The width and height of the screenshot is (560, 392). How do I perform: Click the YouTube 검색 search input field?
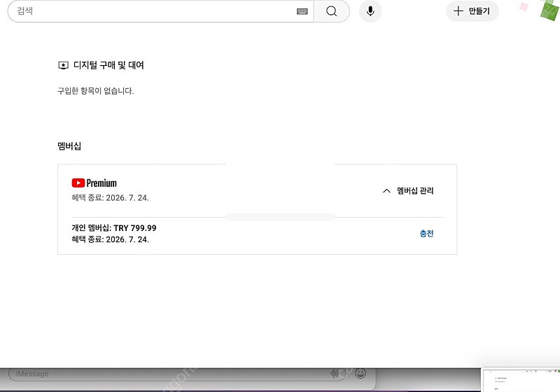click(x=161, y=11)
